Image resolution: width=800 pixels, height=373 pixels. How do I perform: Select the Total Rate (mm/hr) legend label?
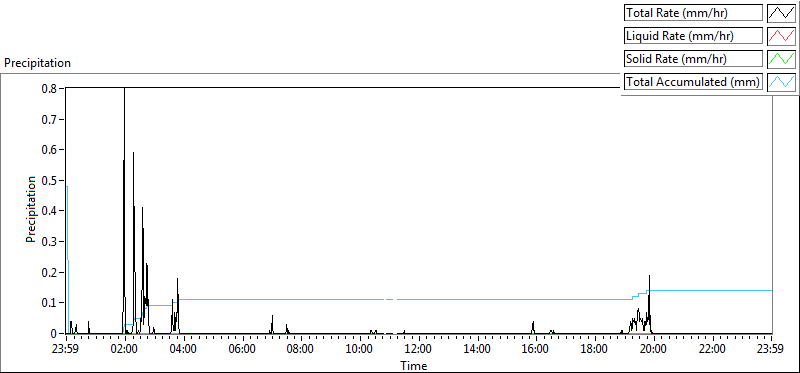(x=693, y=13)
